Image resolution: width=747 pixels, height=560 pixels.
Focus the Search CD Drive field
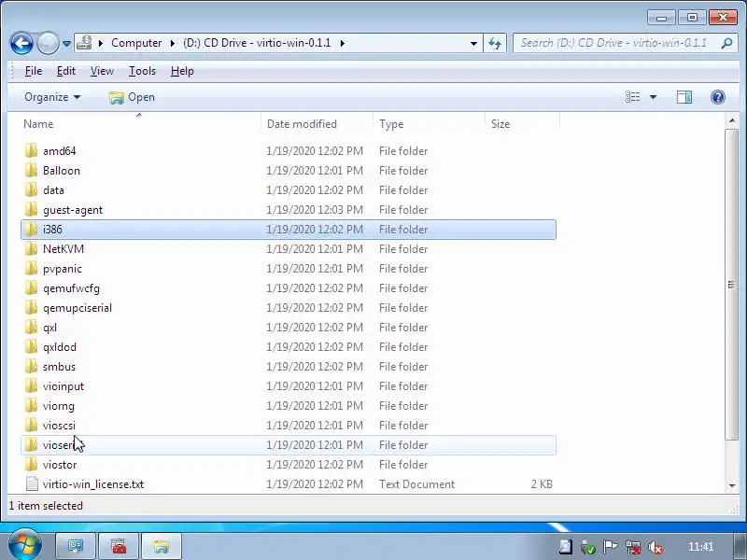point(617,43)
